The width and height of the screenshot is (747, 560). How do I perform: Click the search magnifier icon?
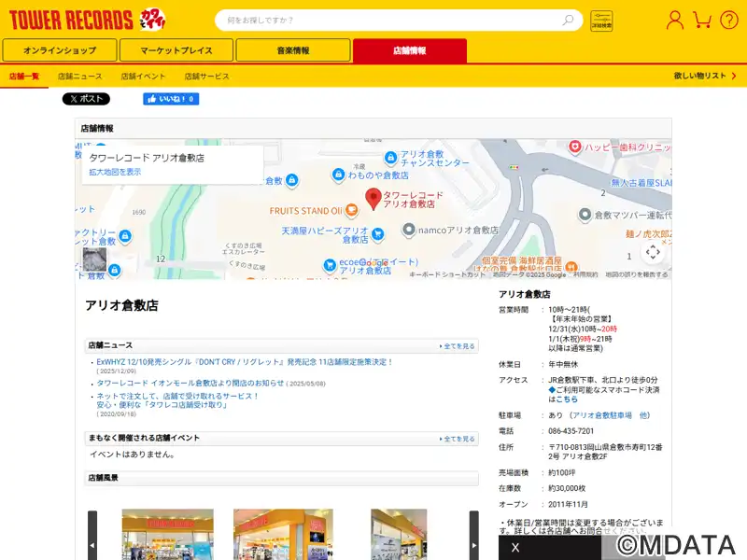pos(568,20)
